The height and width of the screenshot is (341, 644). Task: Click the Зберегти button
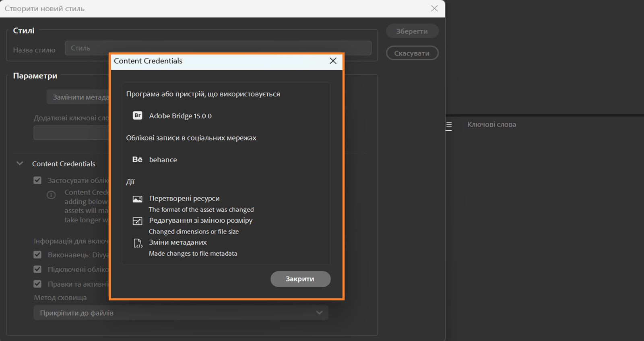412,31
